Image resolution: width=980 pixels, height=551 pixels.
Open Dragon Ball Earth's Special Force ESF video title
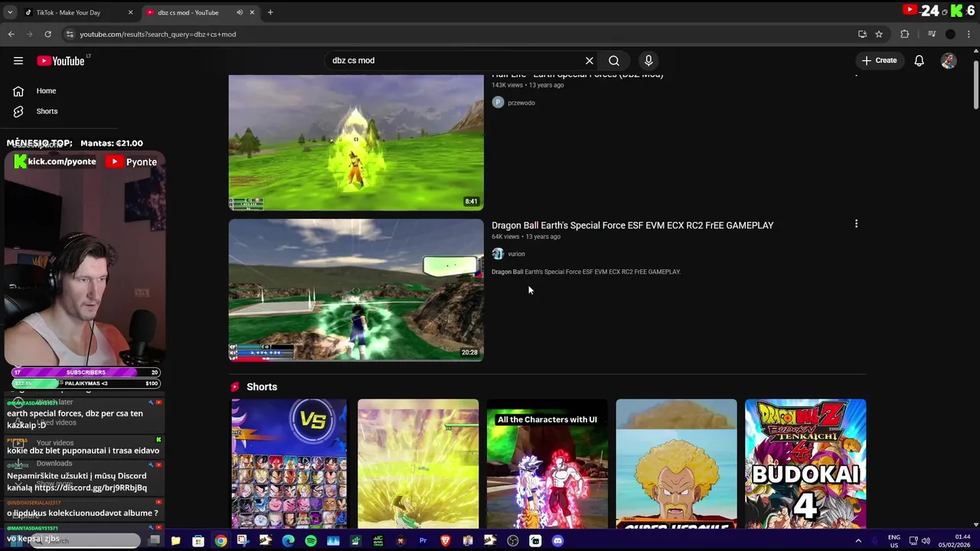[632, 225]
